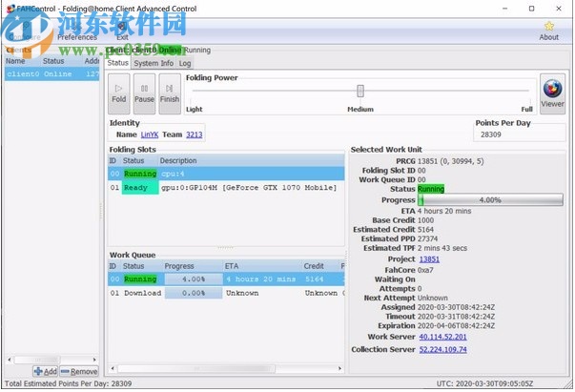
Task: Minimize the FAHControl window
Action: click(x=505, y=9)
